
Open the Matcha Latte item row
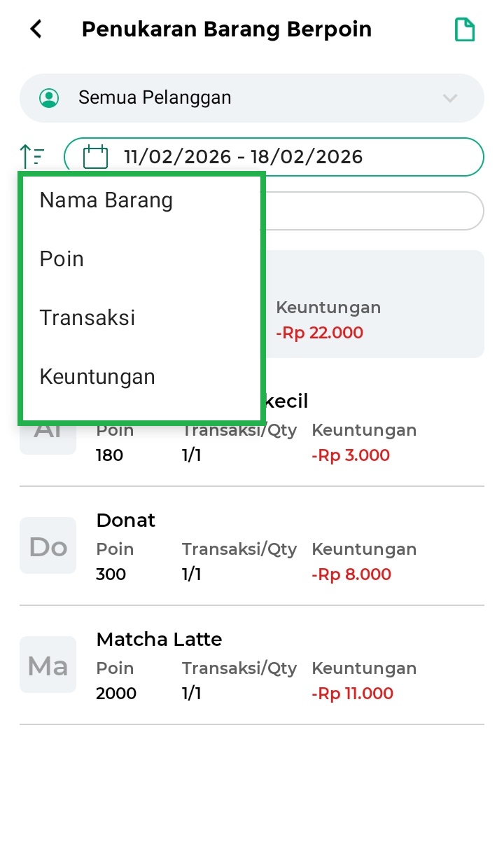point(280,666)
